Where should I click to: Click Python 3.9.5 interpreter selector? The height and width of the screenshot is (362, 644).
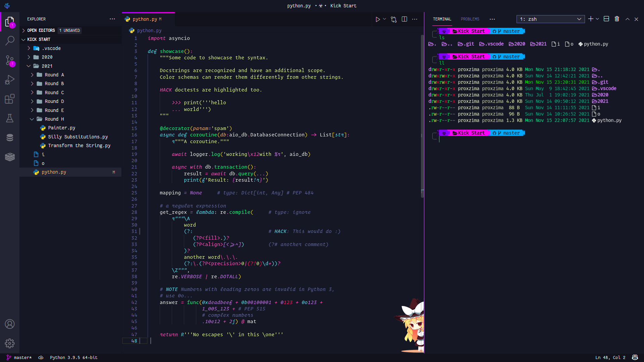pos(73,358)
